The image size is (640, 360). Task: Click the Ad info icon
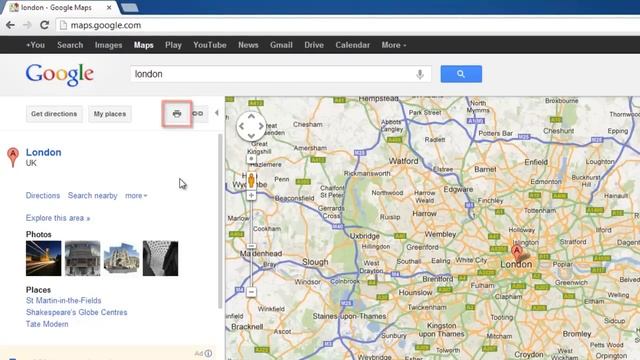click(209, 353)
